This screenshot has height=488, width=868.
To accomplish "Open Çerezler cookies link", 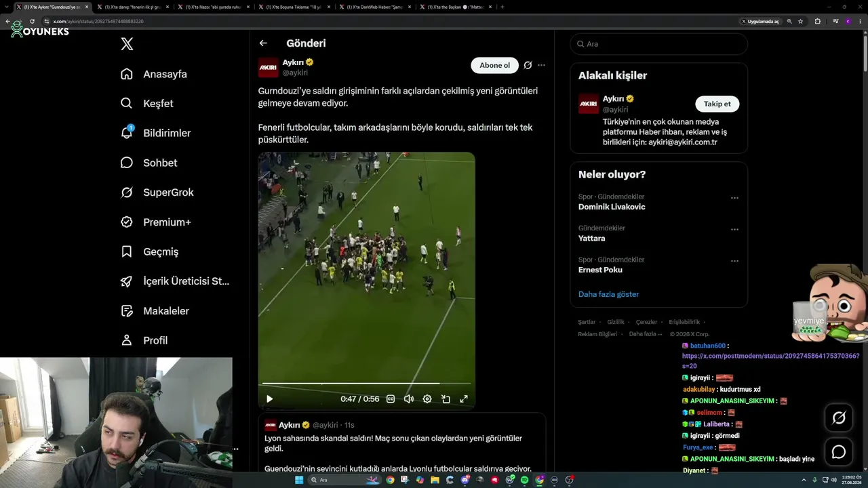I will [646, 322].
